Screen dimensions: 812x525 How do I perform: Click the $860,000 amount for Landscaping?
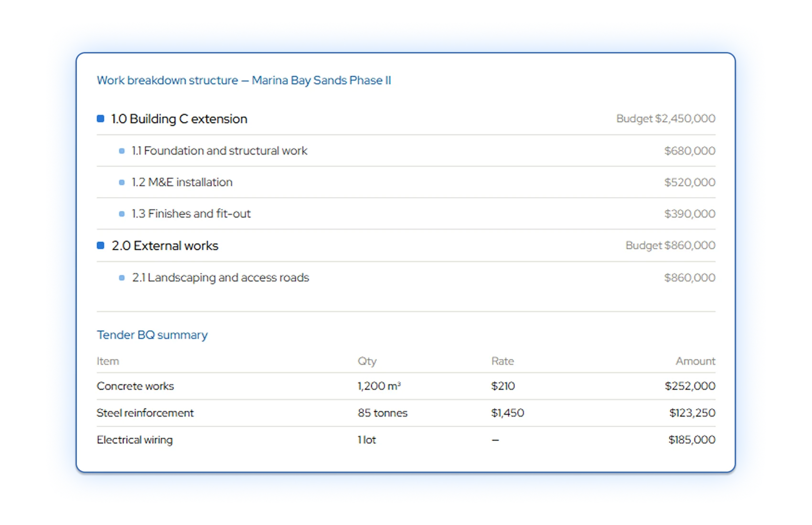coord(690,278)
